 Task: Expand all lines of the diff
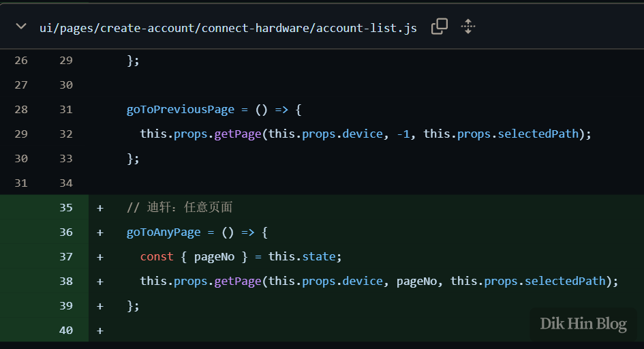click(x=467, y=27)
